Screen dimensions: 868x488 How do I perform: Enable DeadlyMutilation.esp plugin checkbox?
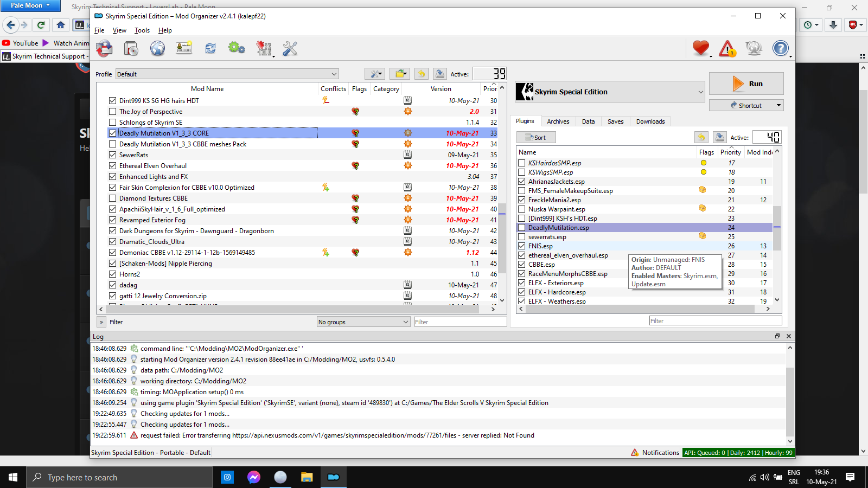(x=521, y=227)
